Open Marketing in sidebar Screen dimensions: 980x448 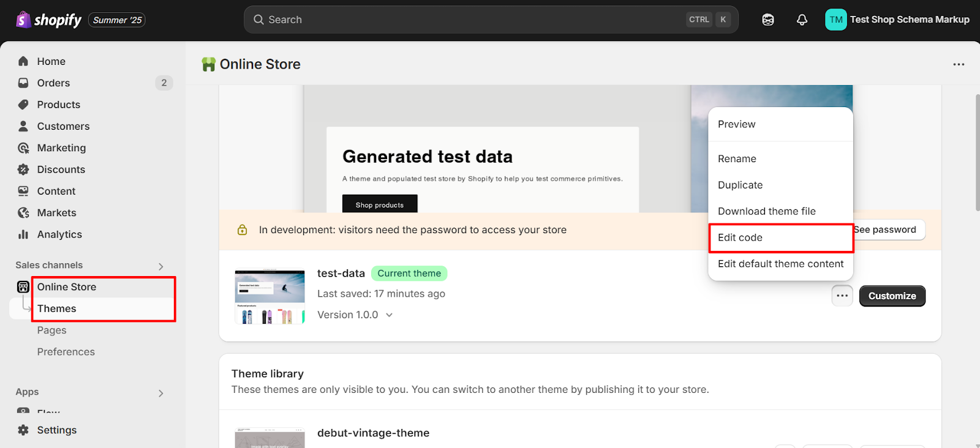pyautogui.click(x=61, y=148)
